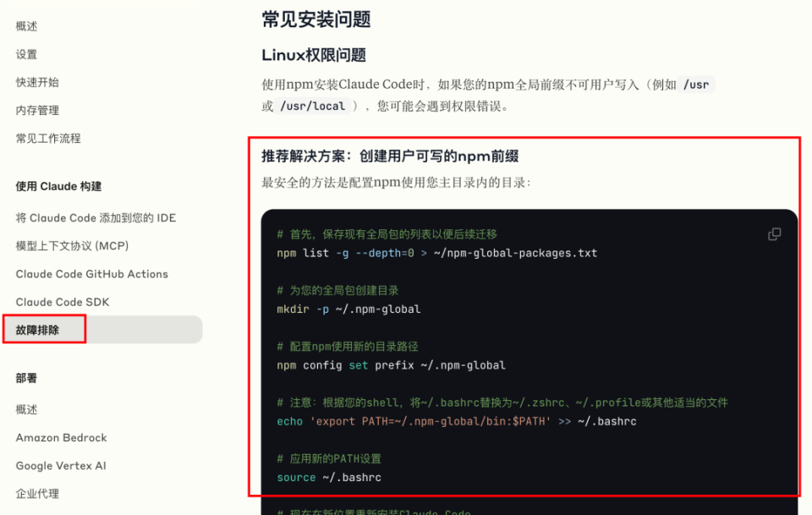
Task: Open 将 Claude Code 添加到您的 IDE
Action: coord(96,218)
